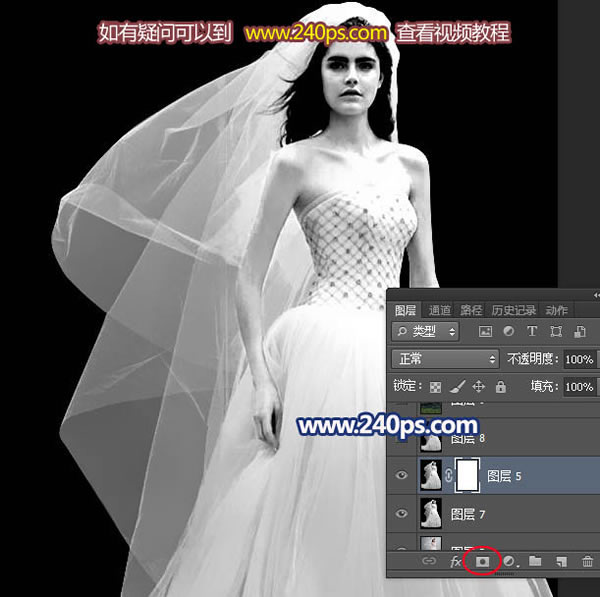600x597 pixels.
Task: Toggle lock all padlock icon
Action: (x=501, y=387)
